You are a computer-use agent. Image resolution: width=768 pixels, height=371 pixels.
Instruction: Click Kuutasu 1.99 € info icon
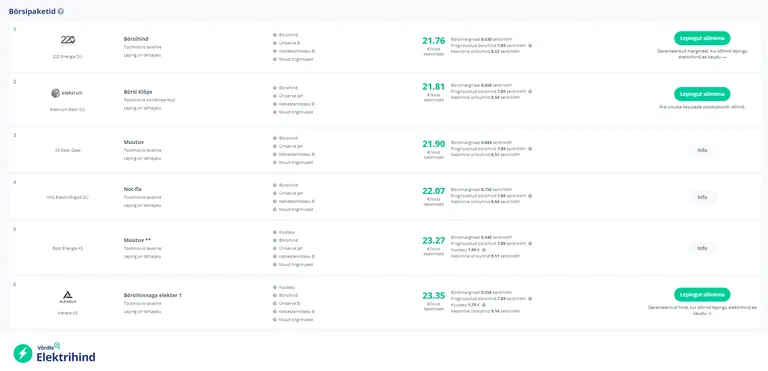pyautogui.click(x=484, y=249)
